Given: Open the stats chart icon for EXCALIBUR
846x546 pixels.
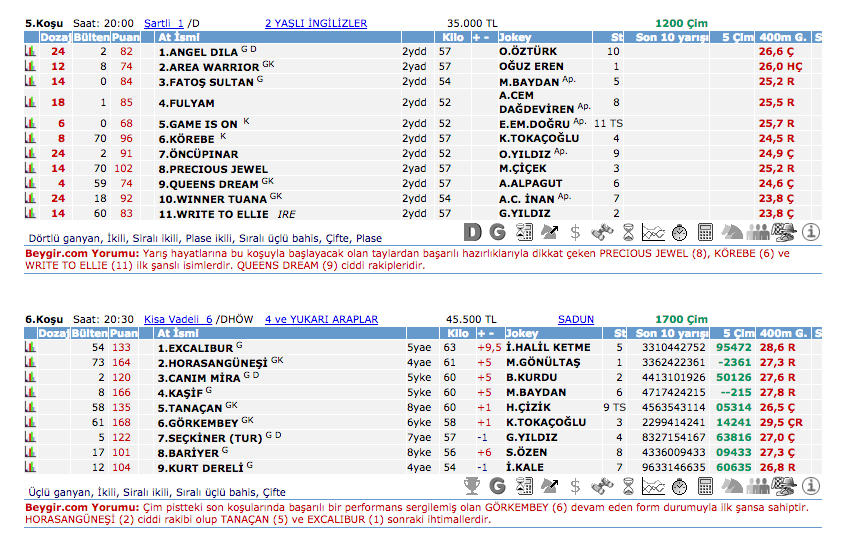Looking at the screenshot, I should pos(29,348).
